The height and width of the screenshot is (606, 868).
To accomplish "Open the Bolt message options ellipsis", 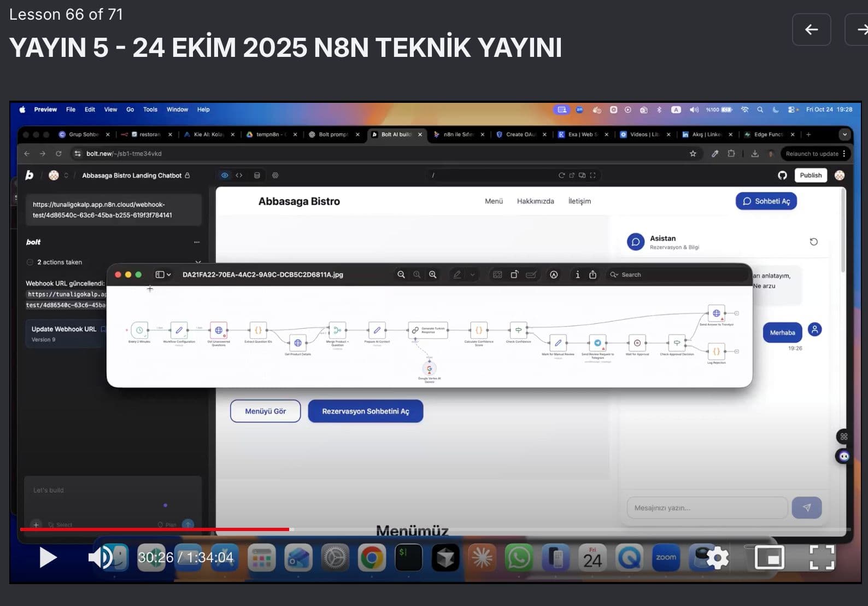I will pos(197,242).
